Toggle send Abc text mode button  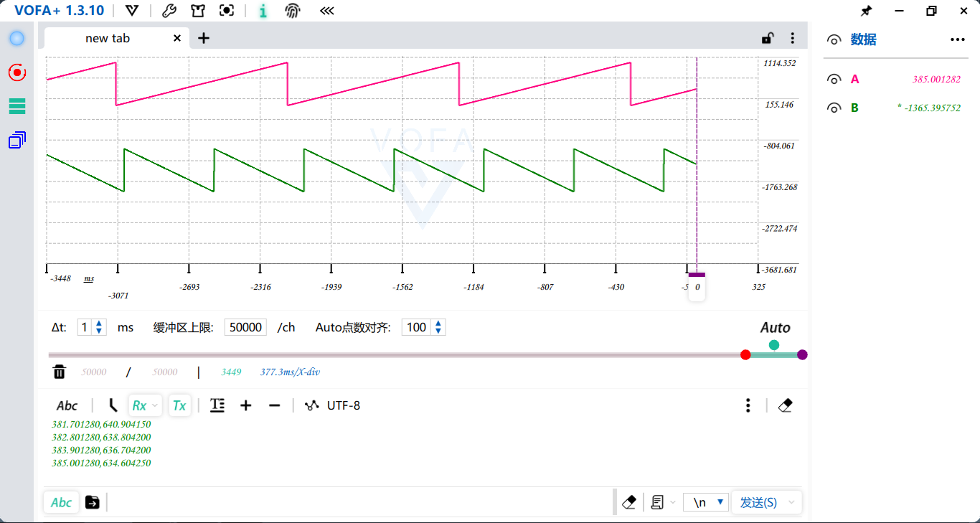click(61, 502)
